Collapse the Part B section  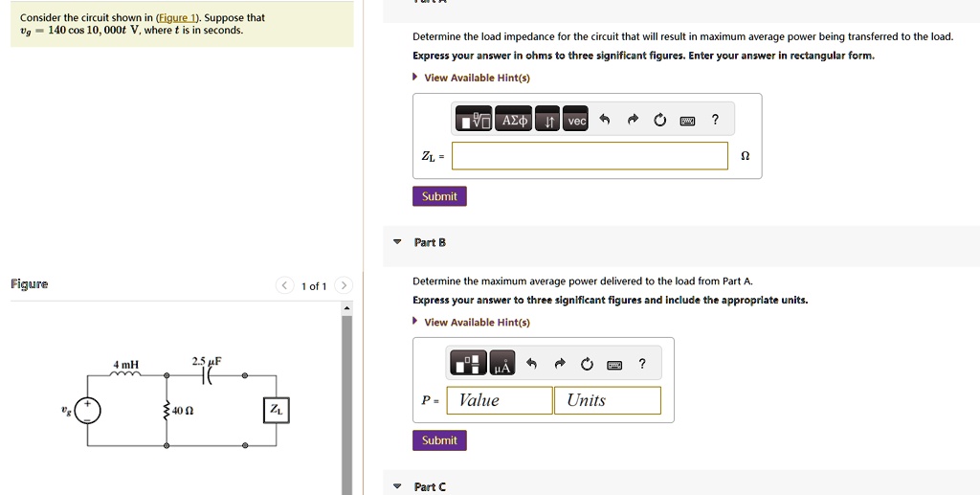[x=397, y=242]
